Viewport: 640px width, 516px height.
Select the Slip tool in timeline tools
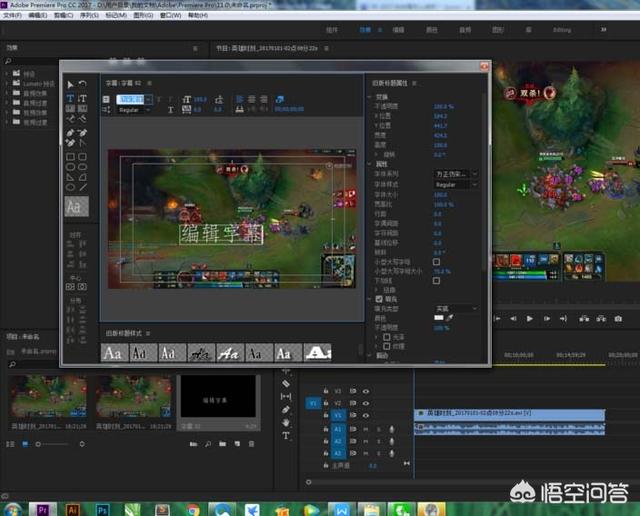pyautogui.click(x=286, y=396)
